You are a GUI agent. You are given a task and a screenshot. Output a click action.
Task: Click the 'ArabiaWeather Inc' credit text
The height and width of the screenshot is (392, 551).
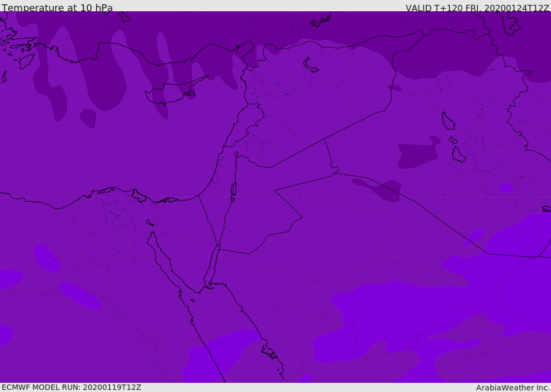pyautogui.click(x=513, y=388)
